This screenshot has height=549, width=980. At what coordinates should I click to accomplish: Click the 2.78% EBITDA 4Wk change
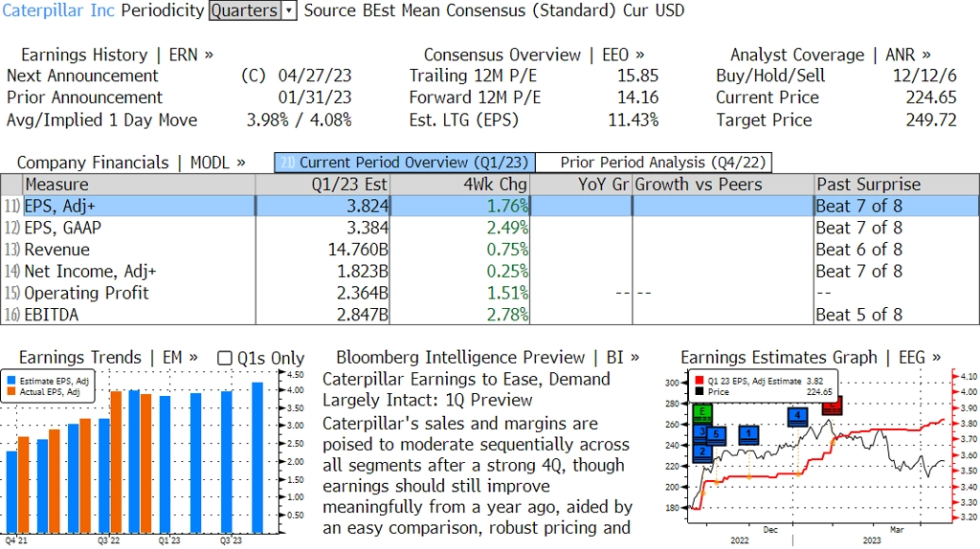pos(507,315)
